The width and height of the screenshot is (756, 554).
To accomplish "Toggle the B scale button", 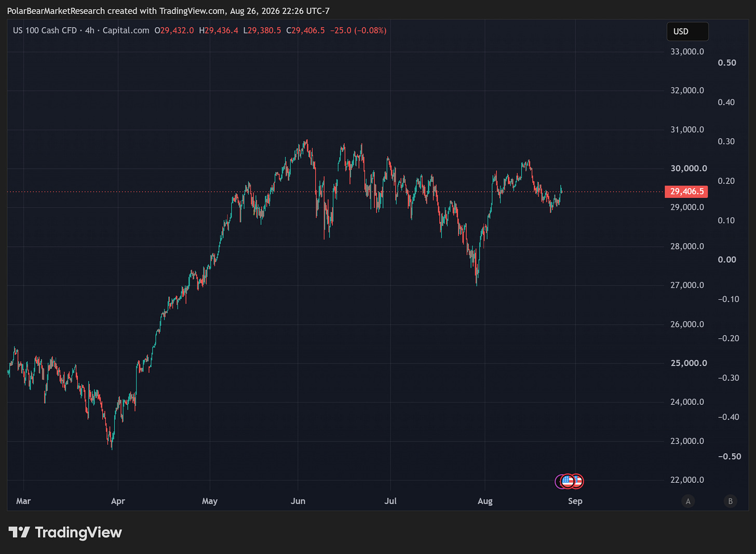I will [730, 501].
